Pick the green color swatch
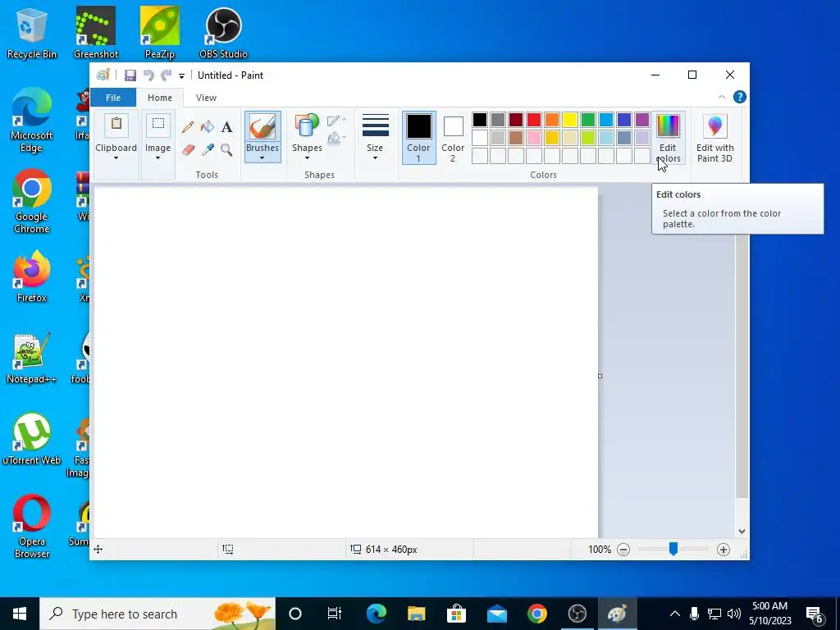840x630 pixels. tap(587, 120)
